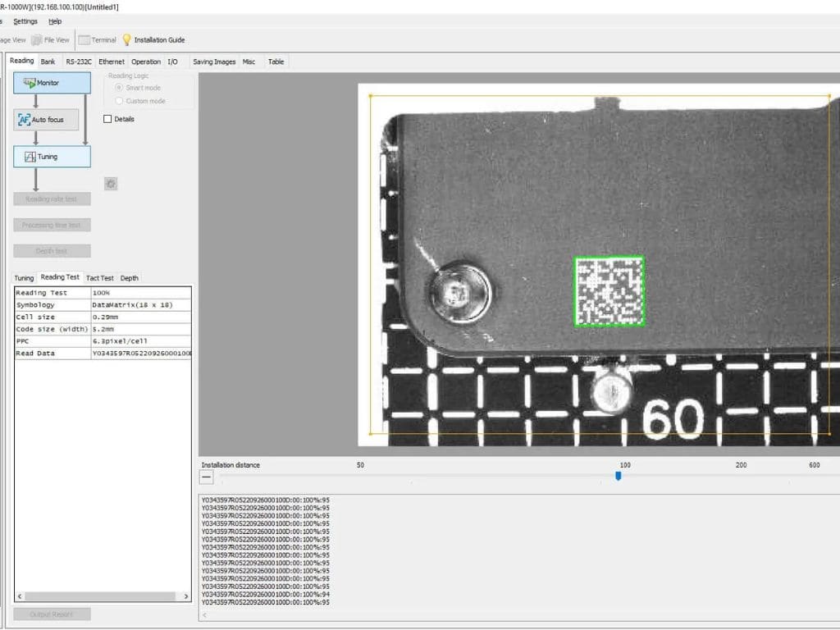The height and width of the screenshot is (630, 840).
Task: Move the Installation distance slider handle
Action: point(619,476)
